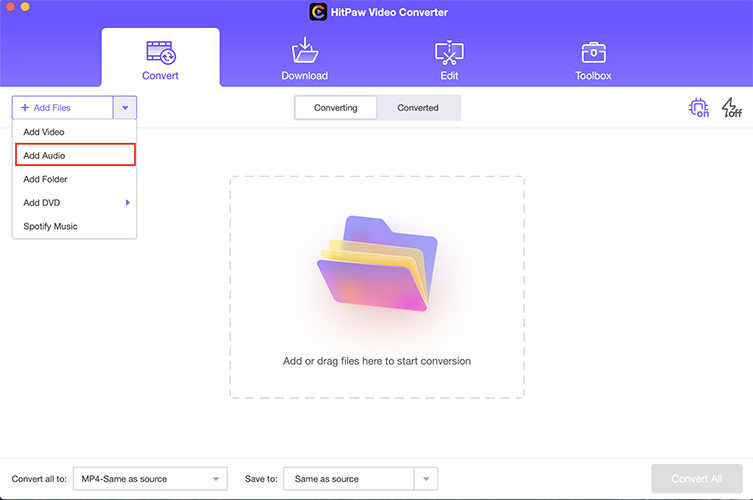753x500 pixels.
Task: Click the Edit scissors icon
Action: pos(449,52)
